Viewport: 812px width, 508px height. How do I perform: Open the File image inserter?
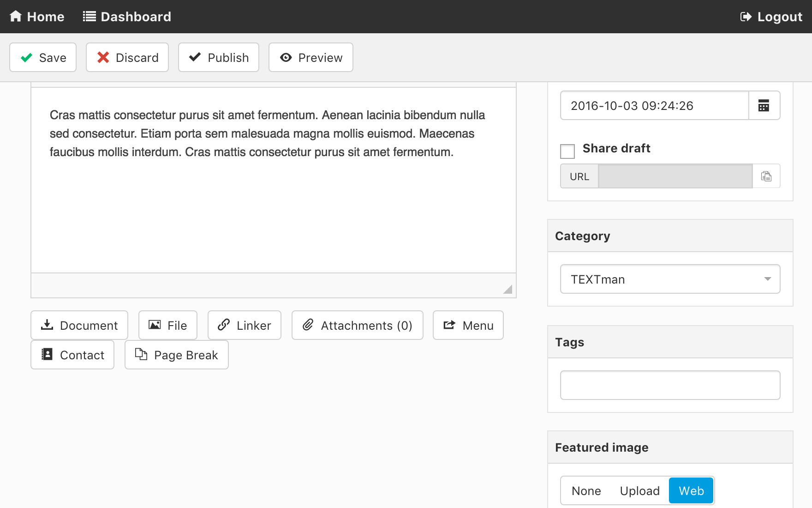(x=168, y=326)
